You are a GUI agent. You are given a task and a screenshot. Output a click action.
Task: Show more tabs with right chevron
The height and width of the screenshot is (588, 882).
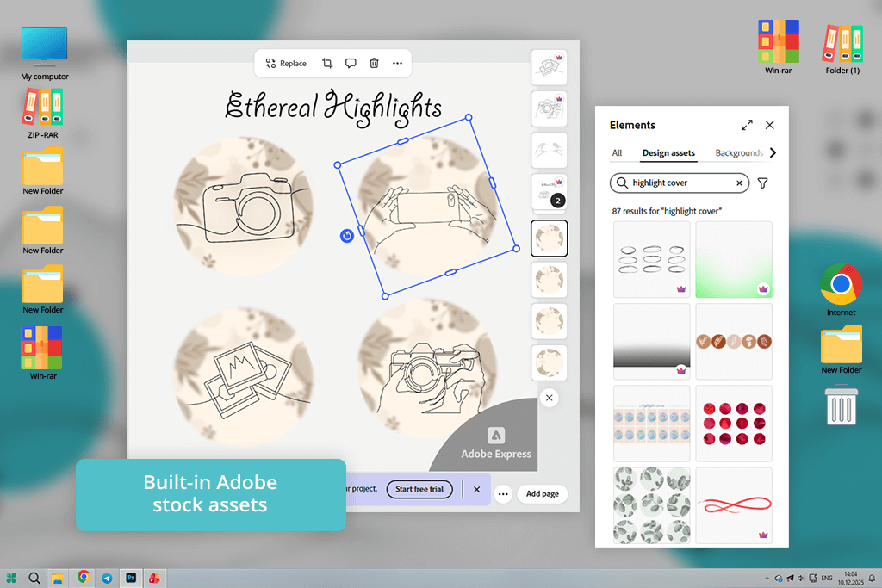(773, 153)
